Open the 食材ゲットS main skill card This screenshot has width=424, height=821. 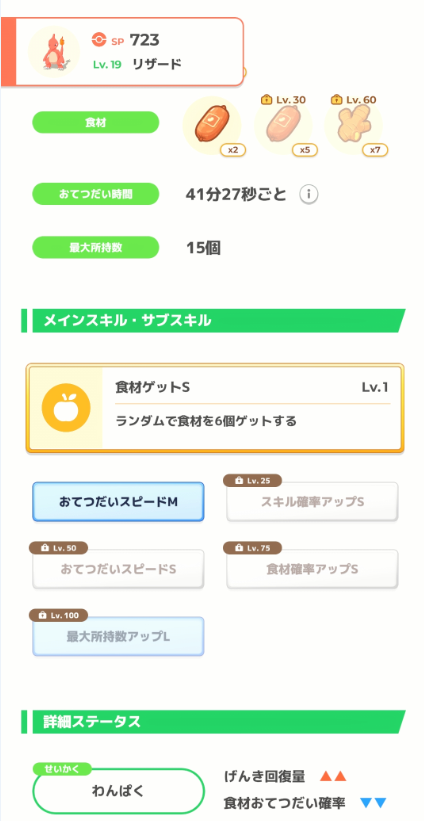215,407
